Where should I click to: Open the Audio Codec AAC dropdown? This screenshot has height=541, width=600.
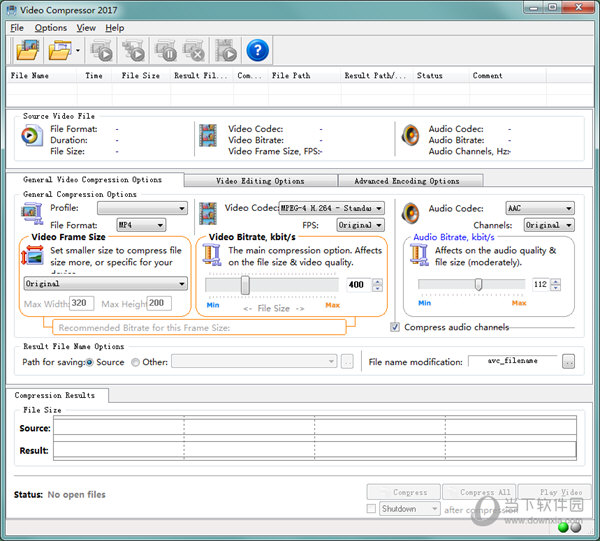pos(540,208)
